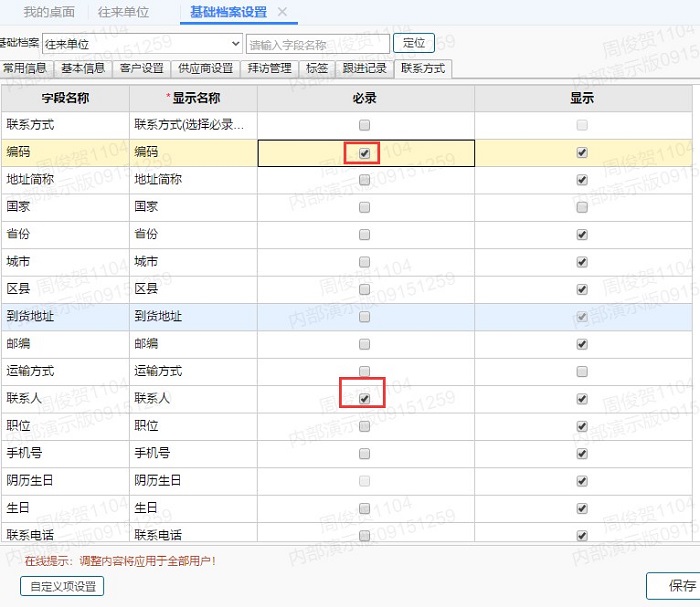The image size is (700, 607).
Task: Open the 客户设置 tab
Action: tap(142, 69)
